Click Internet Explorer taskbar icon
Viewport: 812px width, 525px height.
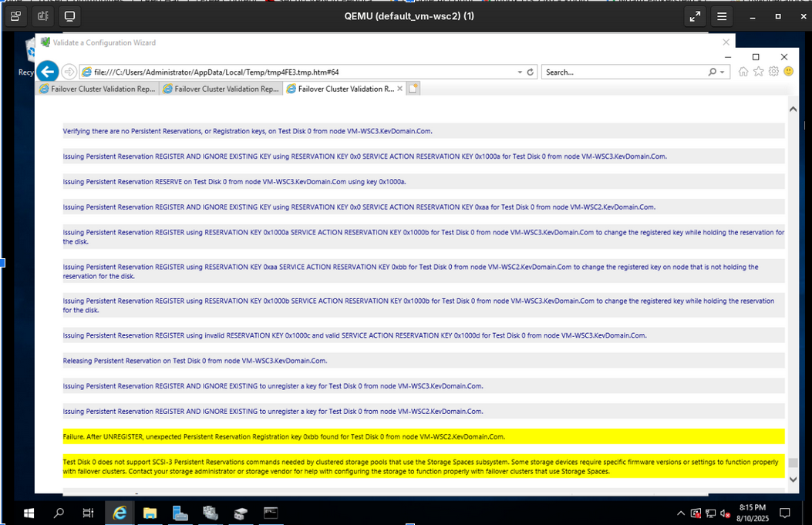[x=120, y=513]
